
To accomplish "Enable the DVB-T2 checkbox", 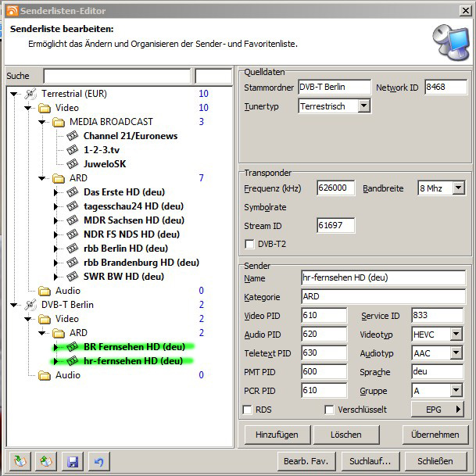I will click(x=249, y=244).
